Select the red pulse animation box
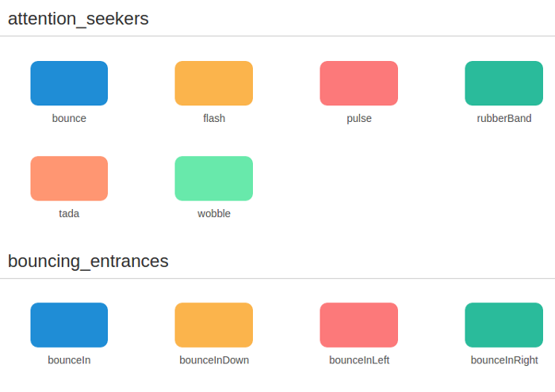The width and height of the screenshot is (555, 392). click(359, 83)
